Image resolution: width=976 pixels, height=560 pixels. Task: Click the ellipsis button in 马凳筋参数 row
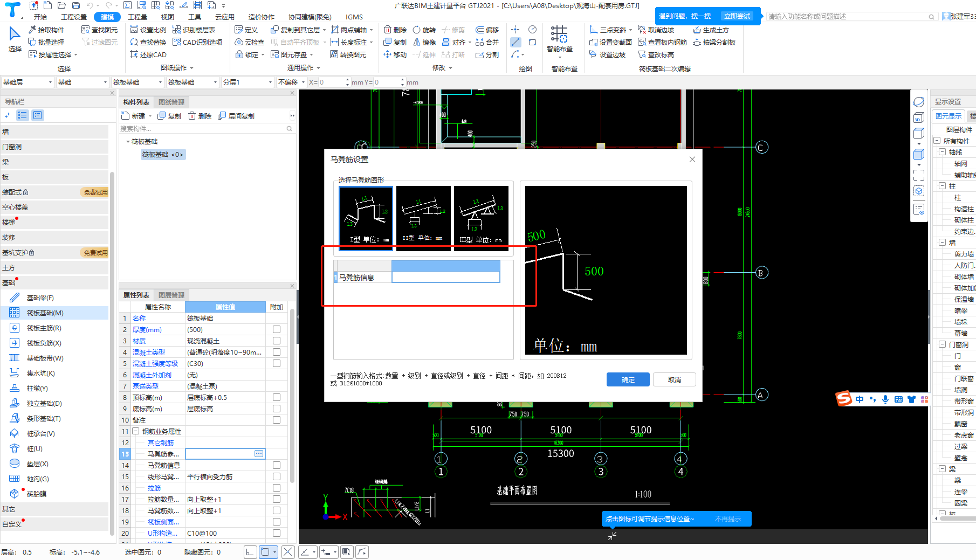coord(259,454)
